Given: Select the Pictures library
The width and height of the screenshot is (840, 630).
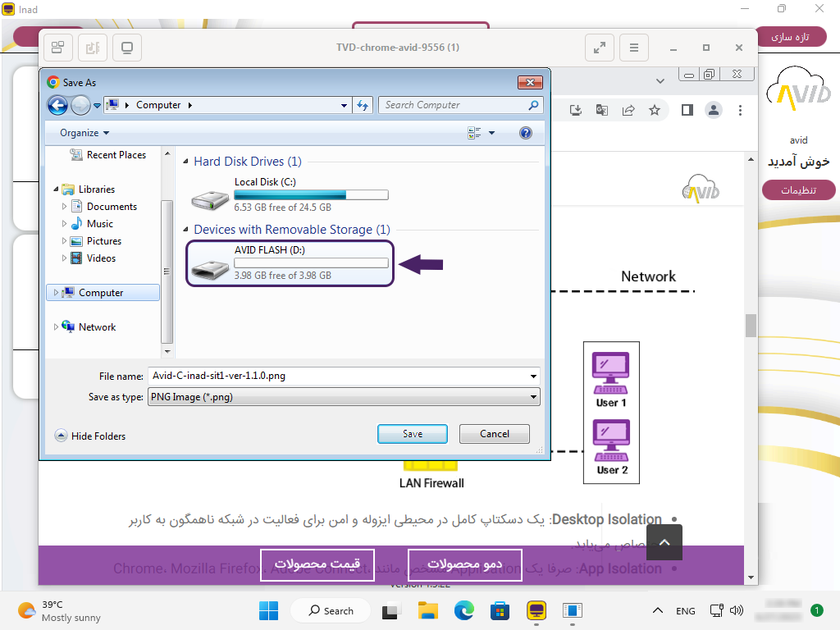Looking at the screenshot, I should [97, 241].
